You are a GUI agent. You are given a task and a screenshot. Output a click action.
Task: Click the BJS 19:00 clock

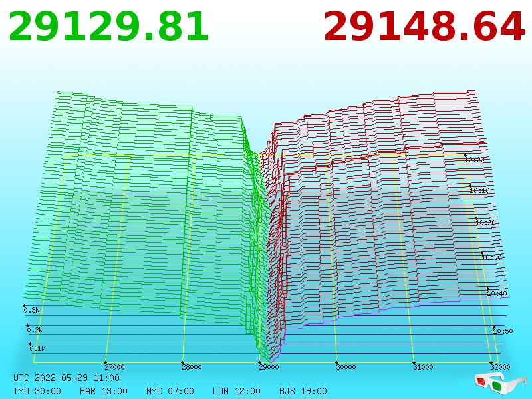pos(303,391)
